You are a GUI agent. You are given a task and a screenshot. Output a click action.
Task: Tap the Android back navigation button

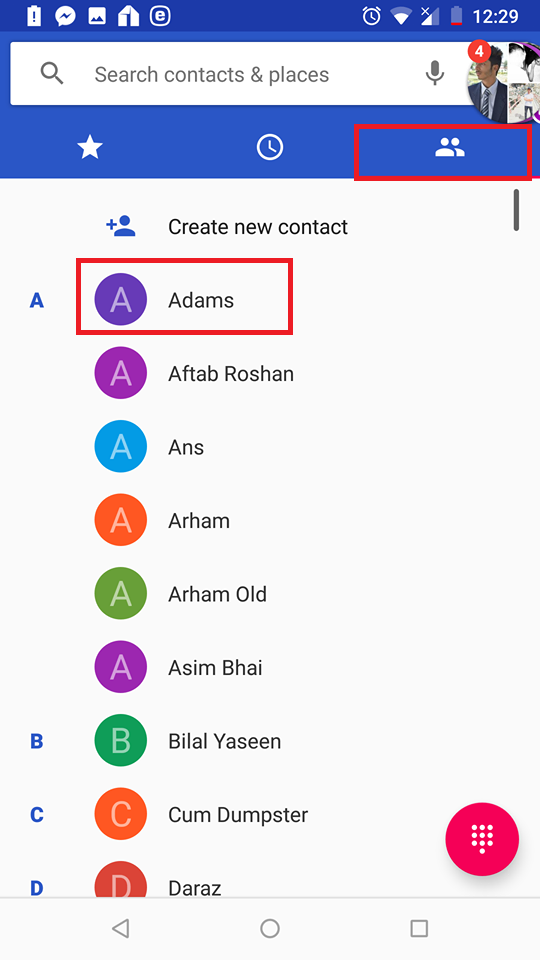121,929
